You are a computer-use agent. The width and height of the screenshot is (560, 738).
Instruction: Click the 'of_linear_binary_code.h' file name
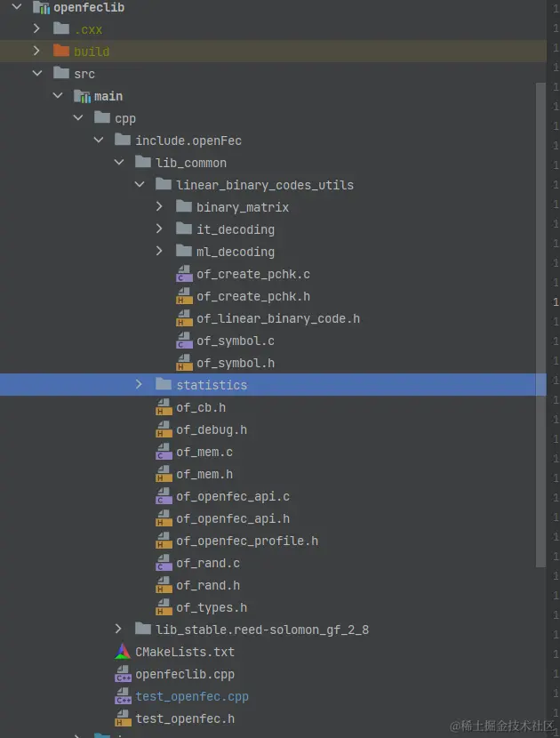[x=278, y=318]
